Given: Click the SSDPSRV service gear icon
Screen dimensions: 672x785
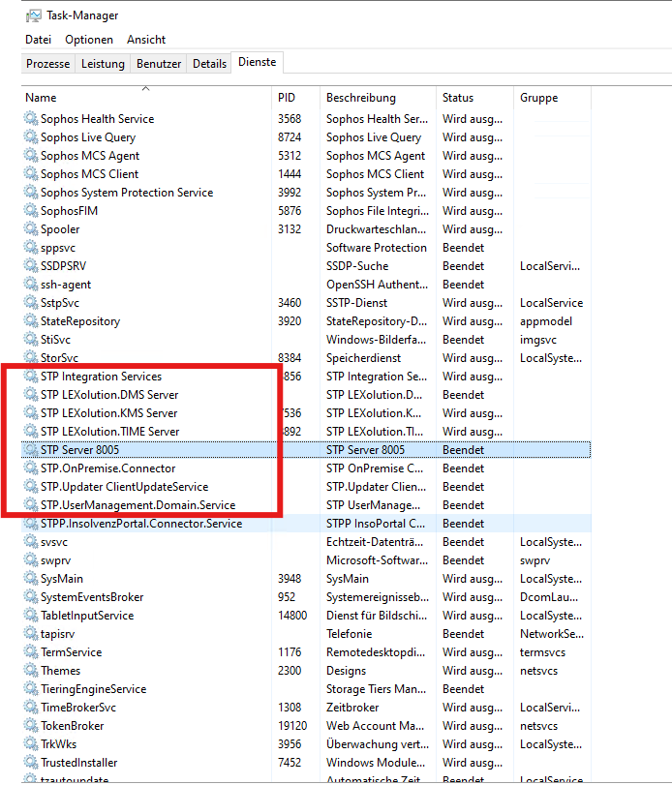Looking at the screenshot, I should point(31,266).
